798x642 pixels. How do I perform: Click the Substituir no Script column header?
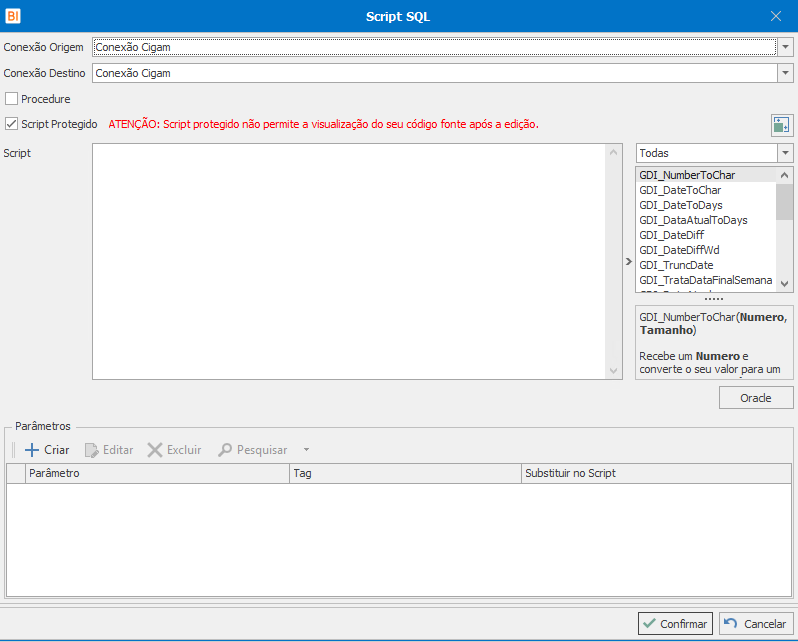657,473
